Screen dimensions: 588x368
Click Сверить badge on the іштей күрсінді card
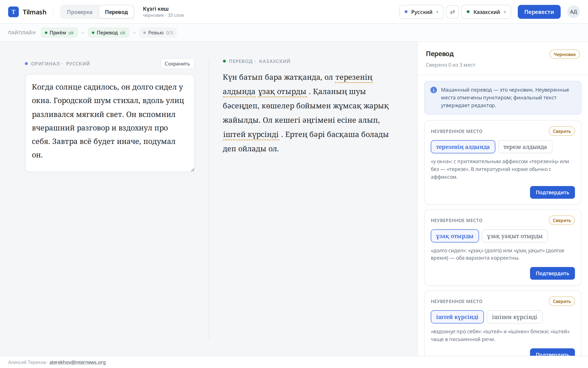click(x=562, y=301)
